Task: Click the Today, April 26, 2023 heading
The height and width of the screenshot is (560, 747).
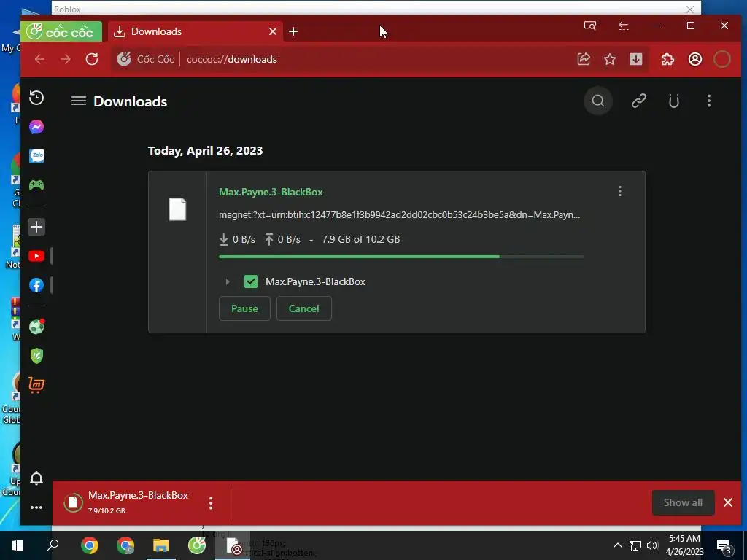Action: coord(205,150)
